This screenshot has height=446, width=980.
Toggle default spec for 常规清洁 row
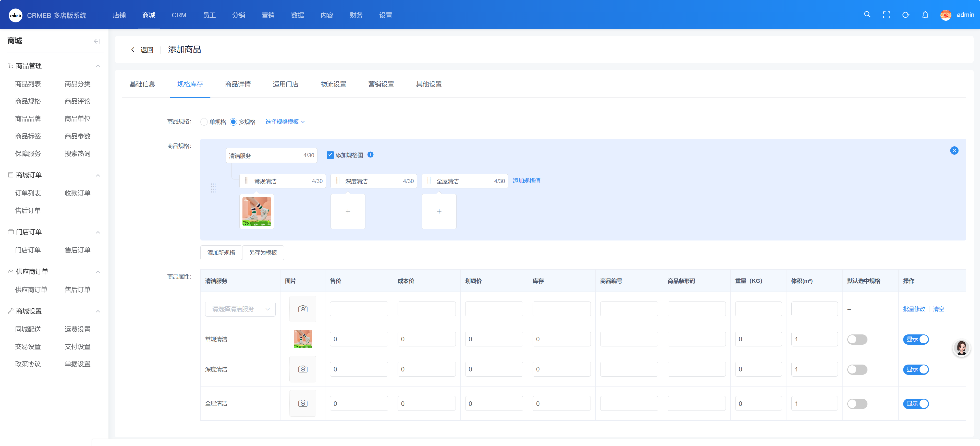click(857, 339)
